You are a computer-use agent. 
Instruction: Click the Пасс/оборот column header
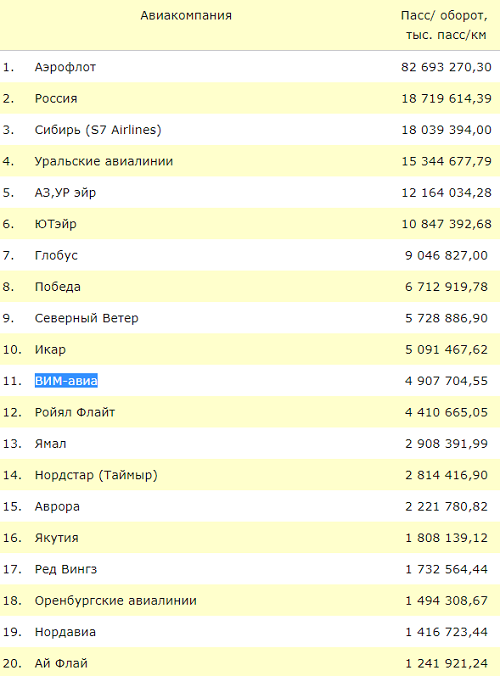(445, 25)
